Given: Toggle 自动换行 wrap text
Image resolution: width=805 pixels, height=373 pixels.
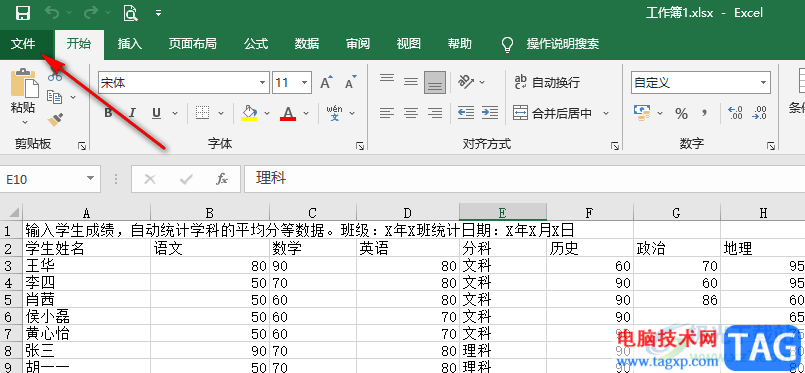Looking at the screenshot, I should [547, 82].
